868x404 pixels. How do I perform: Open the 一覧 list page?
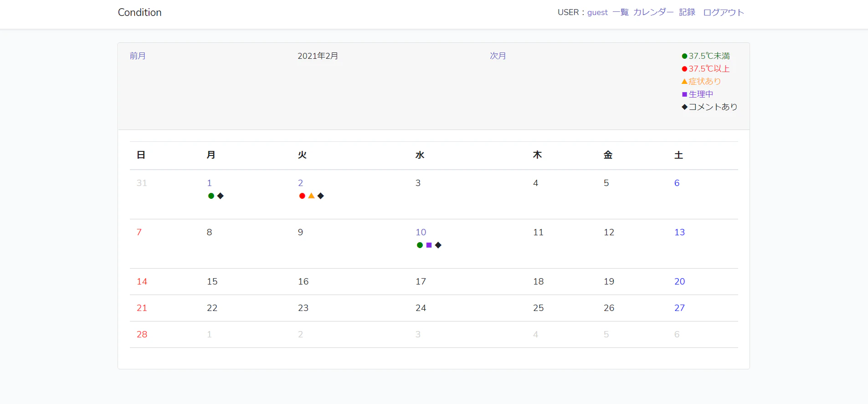point(621,12)
